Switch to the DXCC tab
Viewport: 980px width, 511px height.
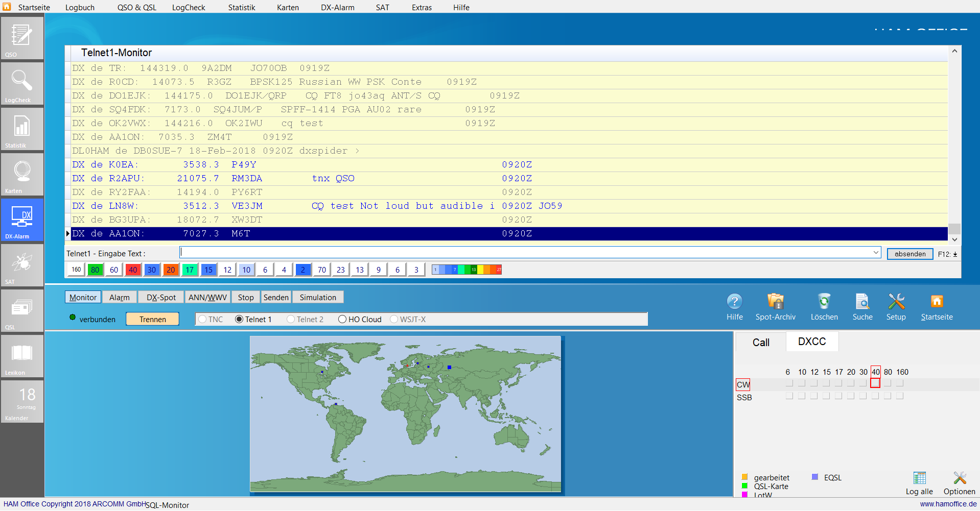tap(811, 342)
